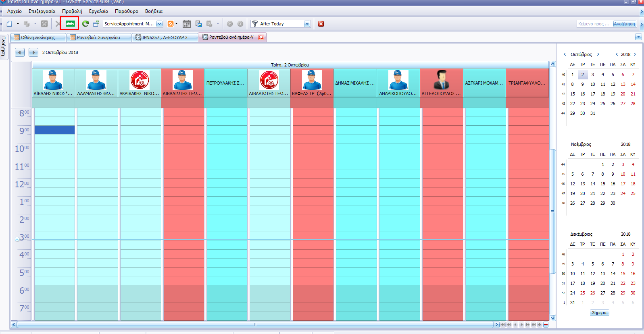
Task: Click the green refresh arrow icon
Action: pyautogui.click(x=85, y=24)
